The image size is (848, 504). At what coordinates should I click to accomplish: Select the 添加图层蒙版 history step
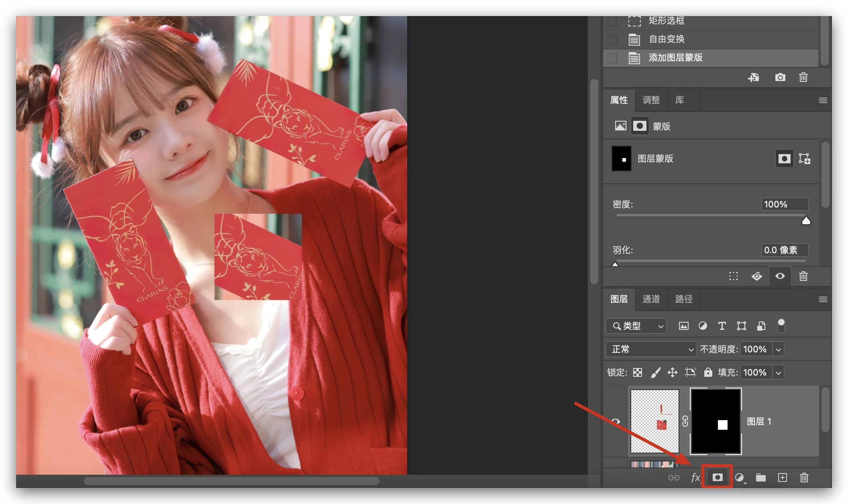pos(675,58)
